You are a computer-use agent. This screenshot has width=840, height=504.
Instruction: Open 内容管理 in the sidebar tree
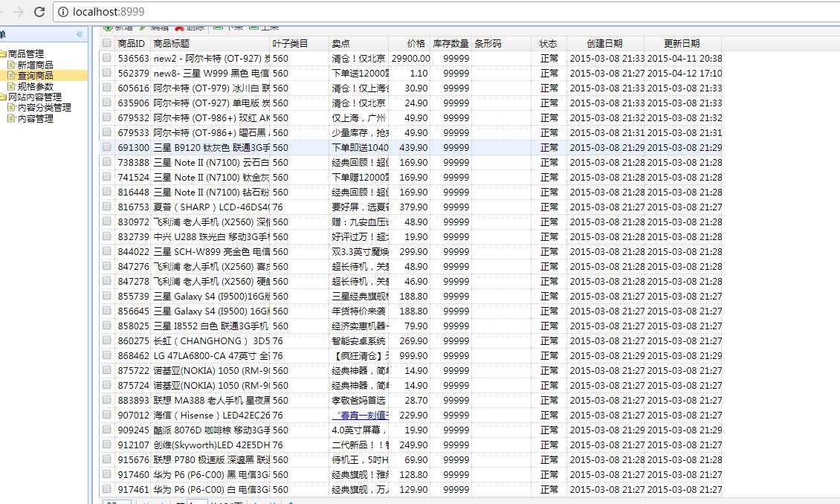[x=36, y=118]
